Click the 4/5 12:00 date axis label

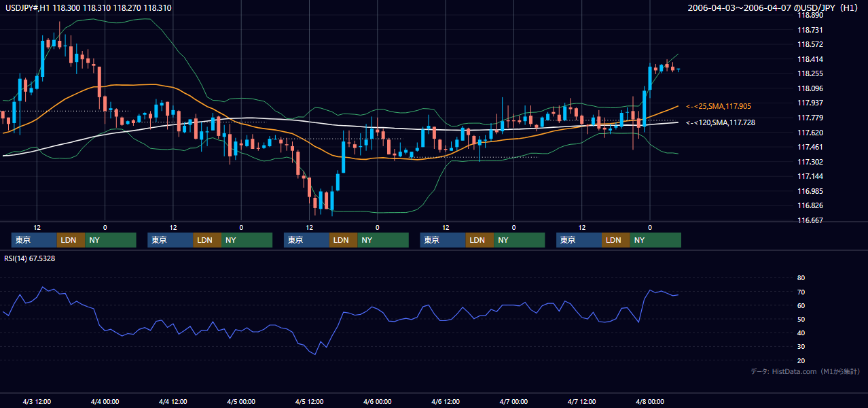point(309,401)
